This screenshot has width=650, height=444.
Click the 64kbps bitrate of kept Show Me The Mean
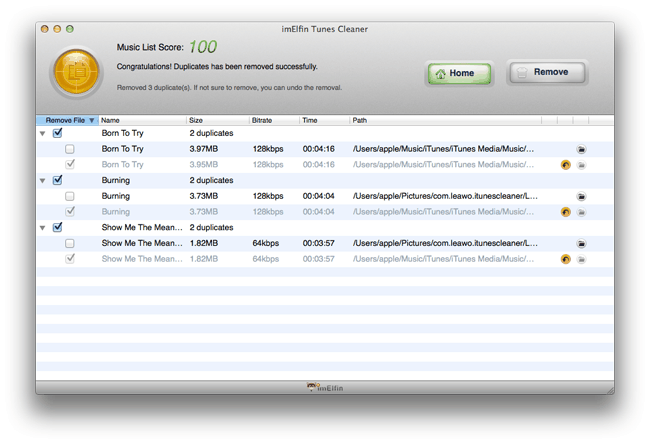point(266,243)
